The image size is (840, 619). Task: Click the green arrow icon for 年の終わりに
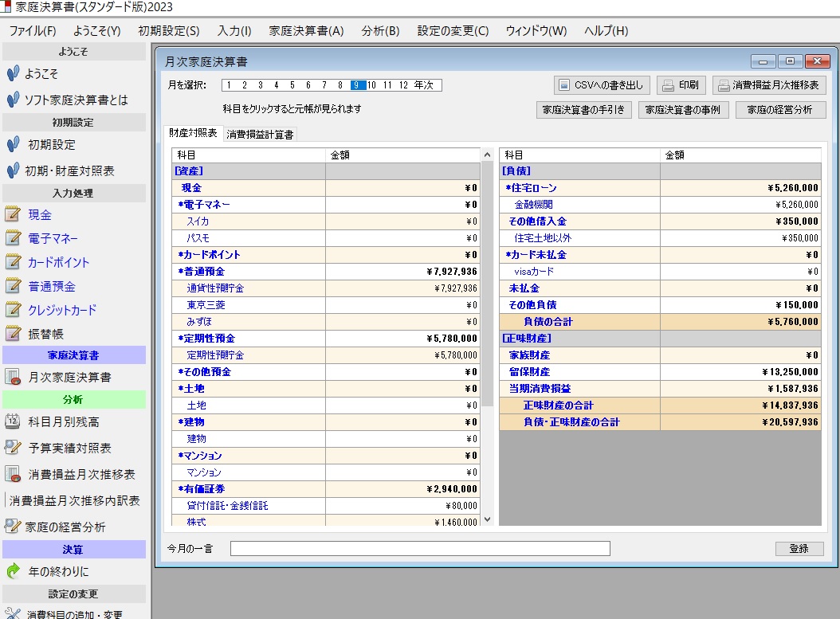coord(13,571)
